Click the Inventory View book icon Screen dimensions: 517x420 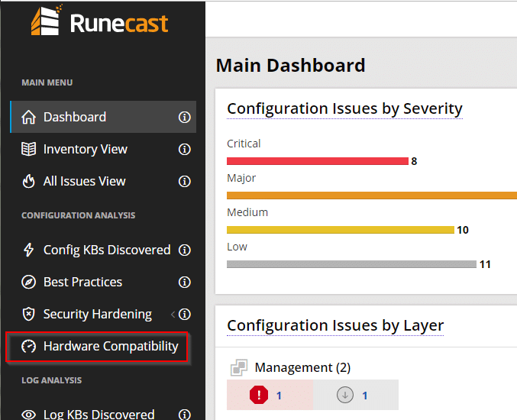coord(29,149)
